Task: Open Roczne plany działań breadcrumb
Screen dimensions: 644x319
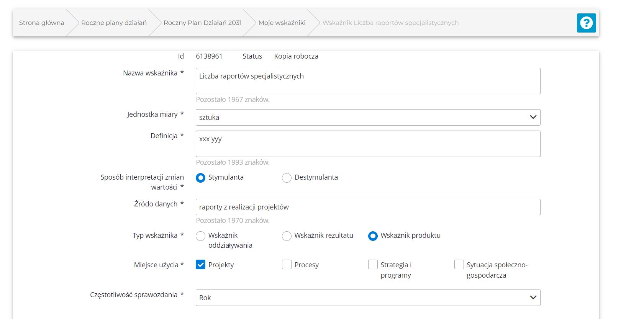Action: coord(114,23)
